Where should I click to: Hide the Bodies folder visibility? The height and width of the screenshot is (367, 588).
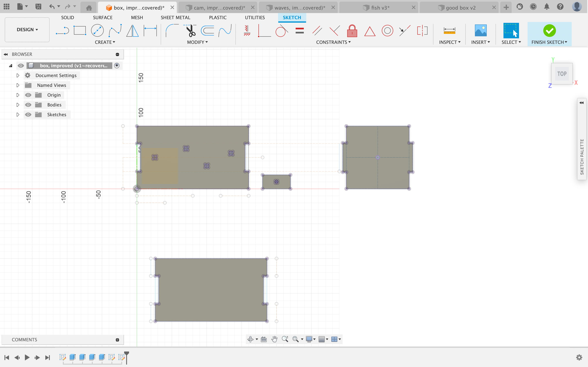(x=28, y=105)
